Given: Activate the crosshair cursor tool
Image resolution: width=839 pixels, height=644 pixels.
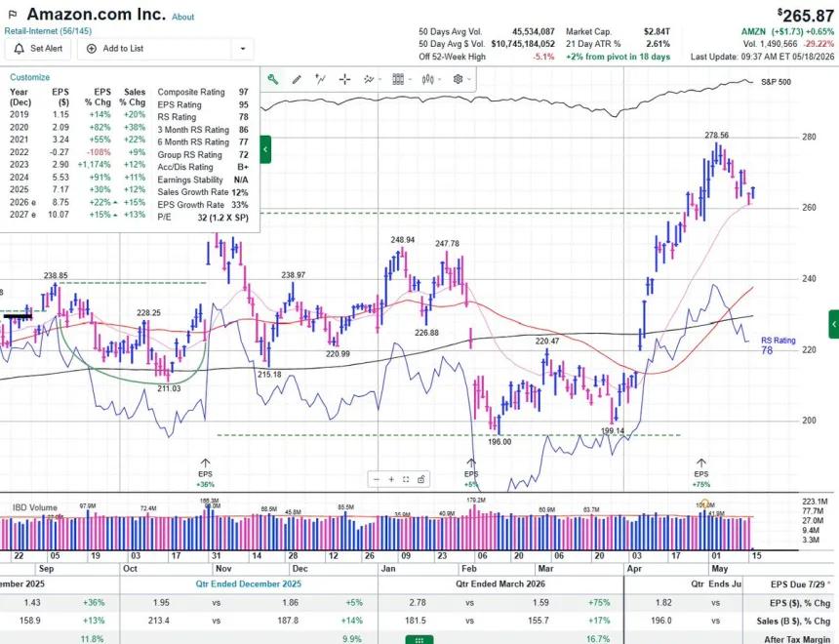Looking at the screenshot, I should click(345, 80).
